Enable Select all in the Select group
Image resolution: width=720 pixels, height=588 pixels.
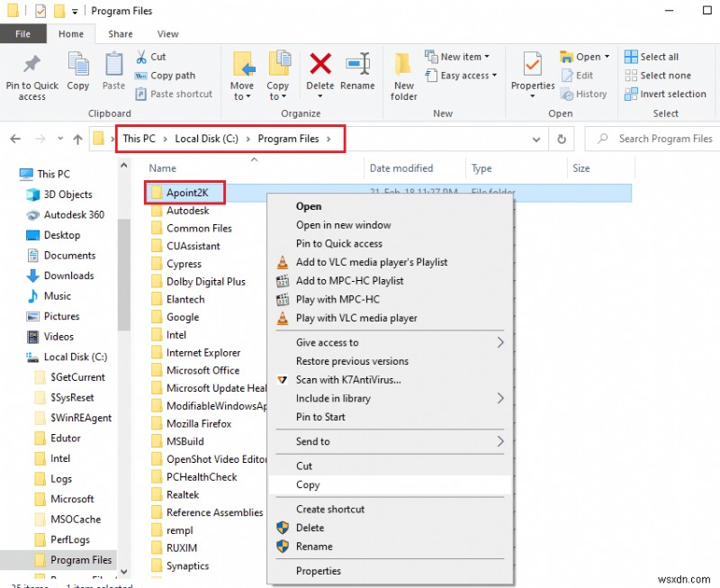pos(652,56)
